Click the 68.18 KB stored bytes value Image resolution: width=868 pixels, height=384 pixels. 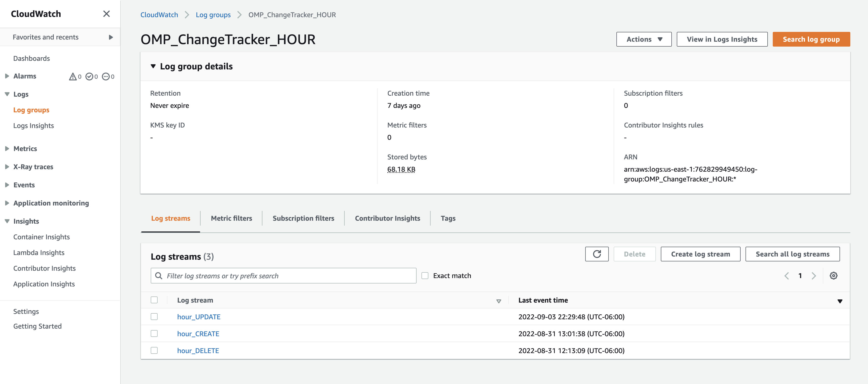pos(401,169)
